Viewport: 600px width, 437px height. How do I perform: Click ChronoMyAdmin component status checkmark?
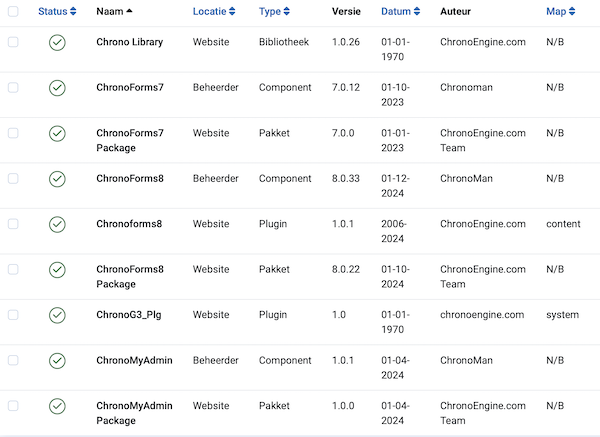tap(57, 361)
